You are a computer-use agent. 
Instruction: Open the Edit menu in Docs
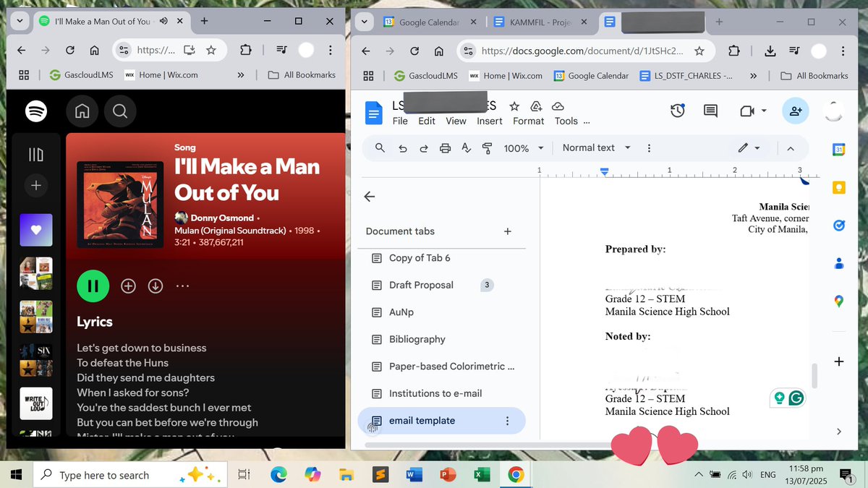(427, 121)
